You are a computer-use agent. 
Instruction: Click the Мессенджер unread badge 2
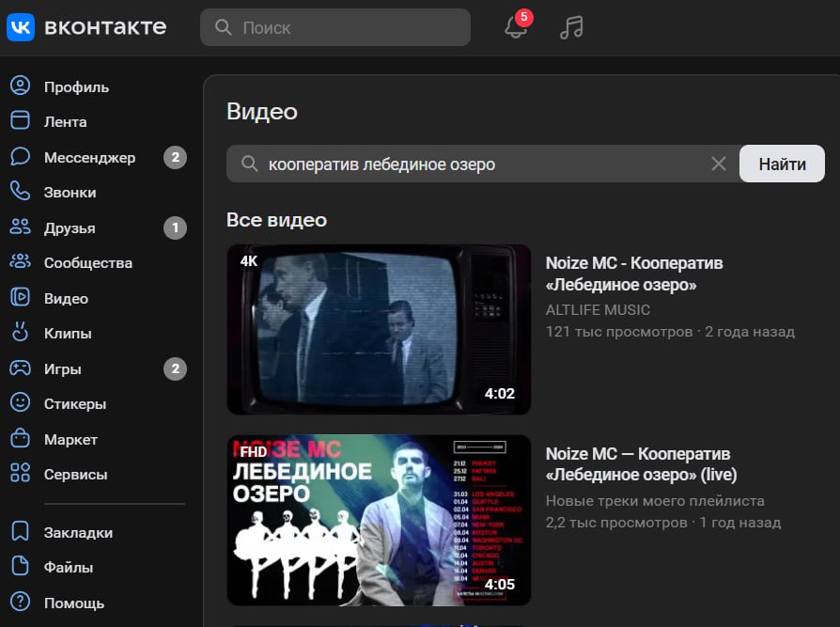click(x=175, y=157)
